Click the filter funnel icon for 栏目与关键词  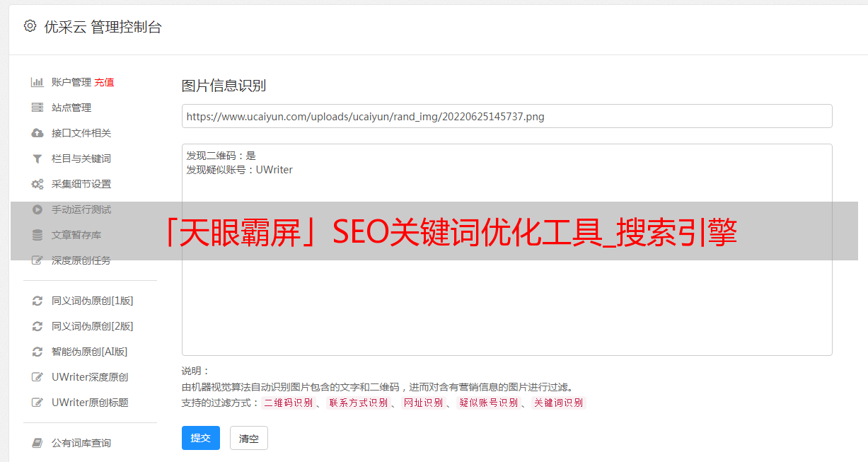point(37,158)
